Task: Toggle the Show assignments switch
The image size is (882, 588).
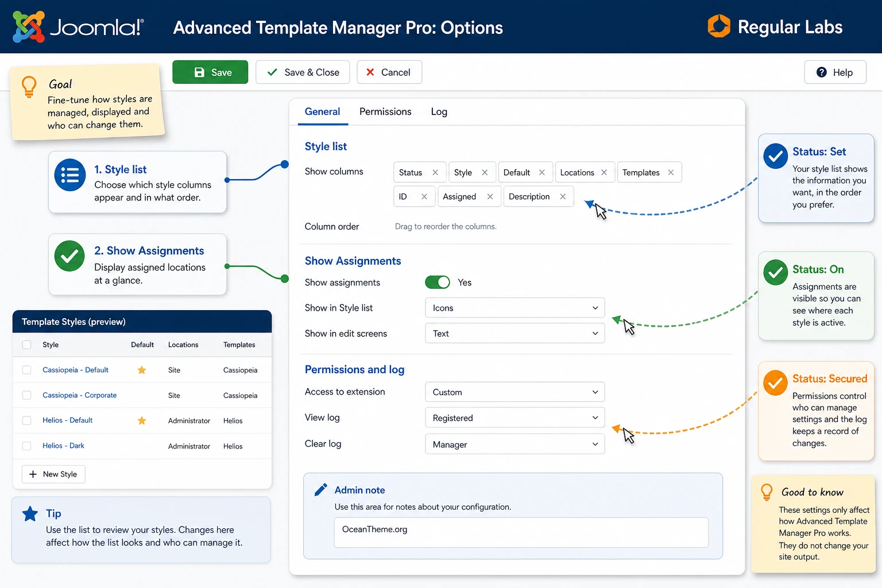Action: 438,282
